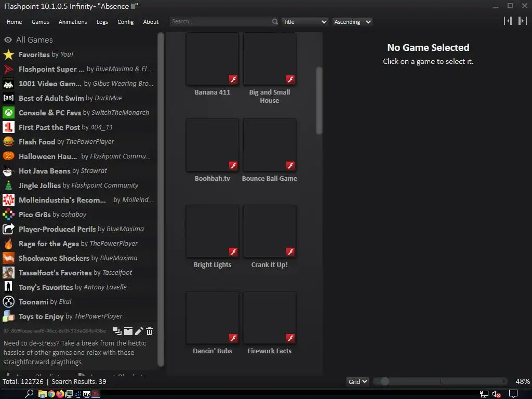
Task: Click the Christmas tree Jingle Jollies icon
Action: [x=8, y=185]
